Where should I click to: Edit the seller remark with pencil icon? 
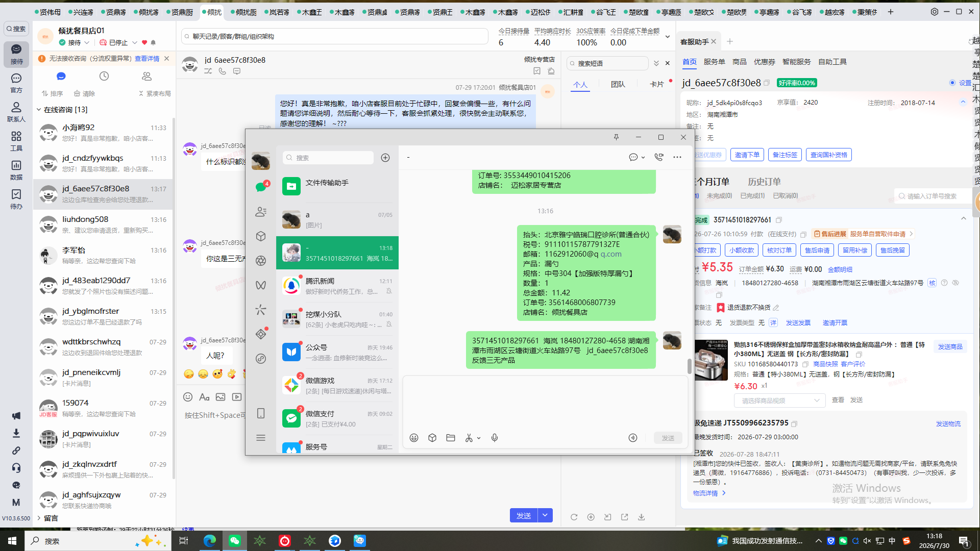point(776,308)
